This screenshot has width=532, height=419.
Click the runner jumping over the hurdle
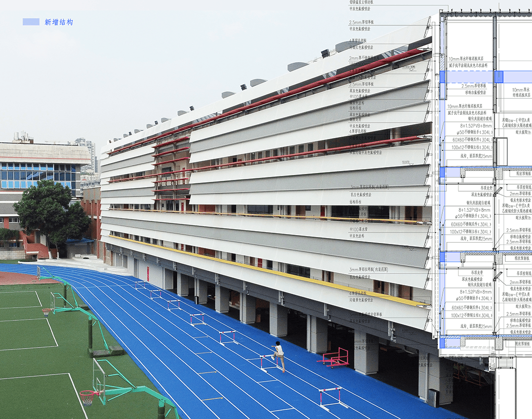[x=279, y=355]
